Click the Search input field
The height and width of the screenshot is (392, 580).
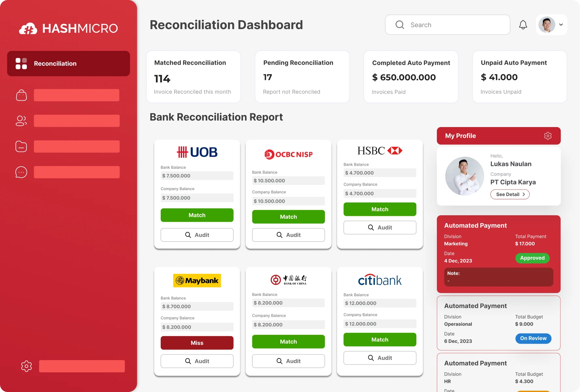click(x=448, y=25)
